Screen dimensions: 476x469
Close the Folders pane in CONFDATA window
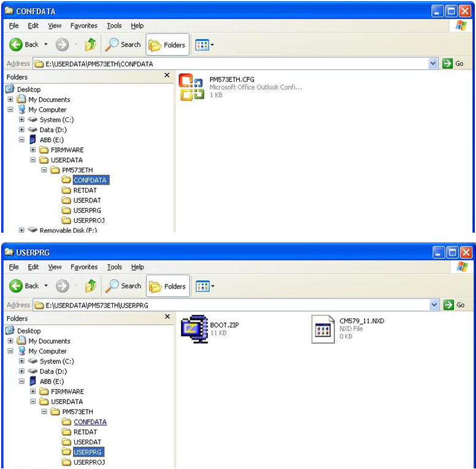[167, 75]
